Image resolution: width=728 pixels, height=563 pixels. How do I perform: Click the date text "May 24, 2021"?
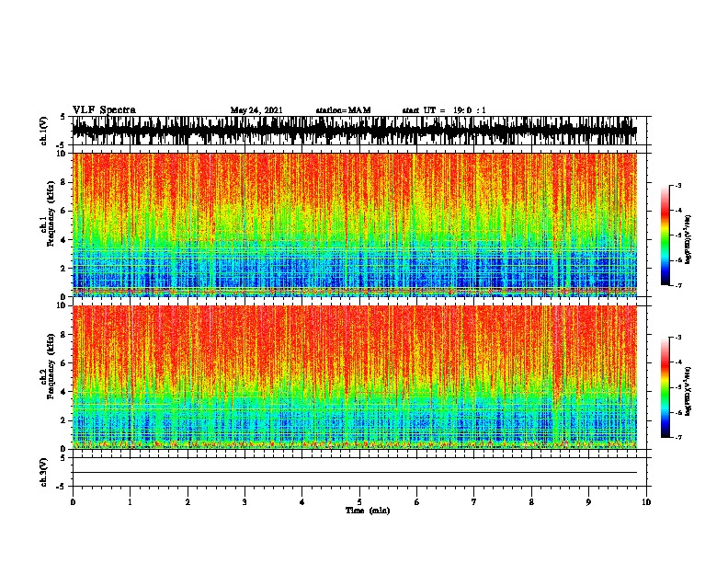[x=256, y=110]
